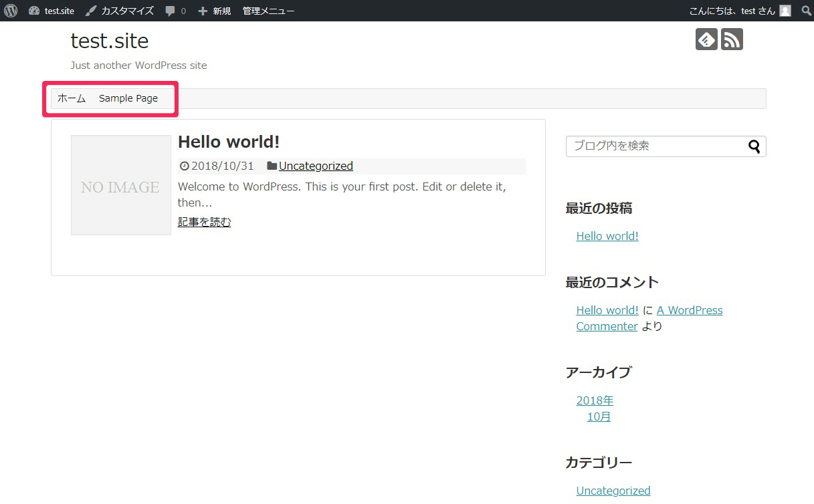The image size is (814, 504).
Task: Click the WordPress logo in admin bar
Action: tap(11, 11)
